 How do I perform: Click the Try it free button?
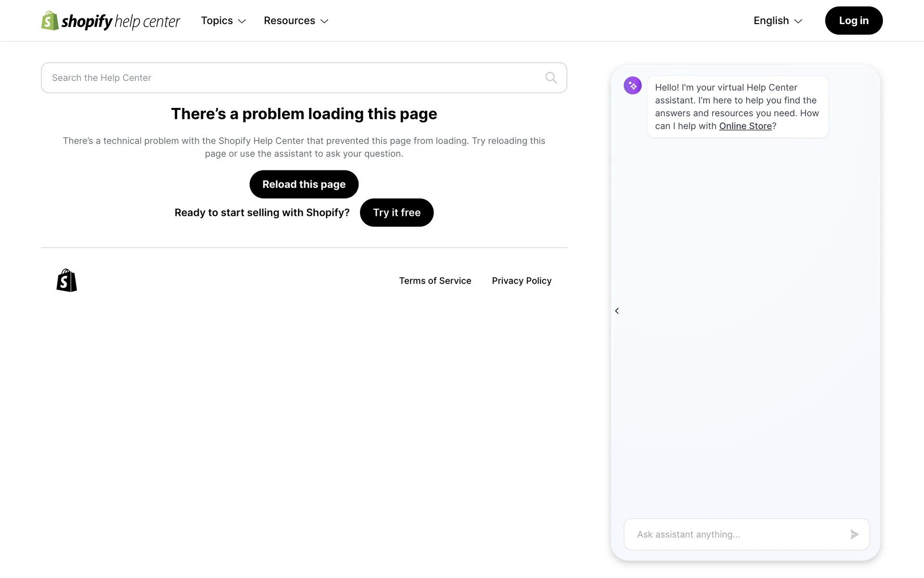pyautogui.click(x=397, y=212)
